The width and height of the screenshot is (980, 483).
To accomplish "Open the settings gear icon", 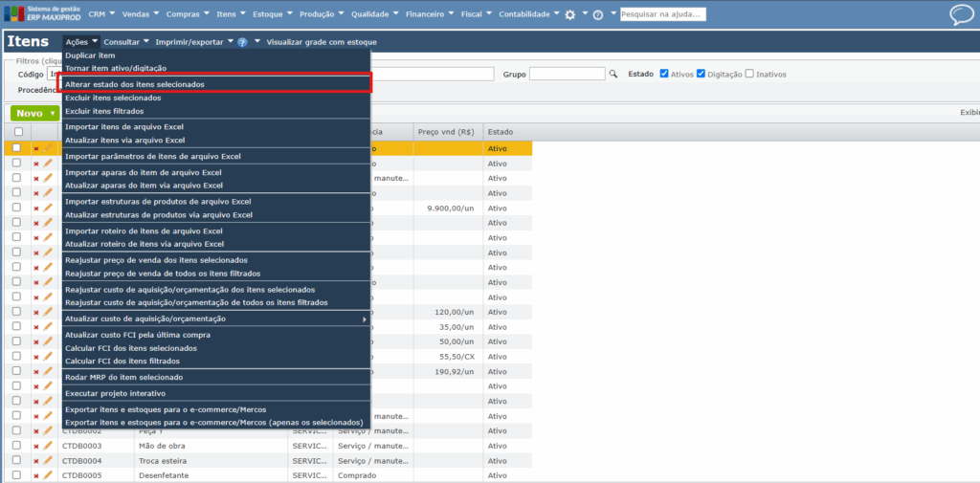I will click(x=570, y=14).
